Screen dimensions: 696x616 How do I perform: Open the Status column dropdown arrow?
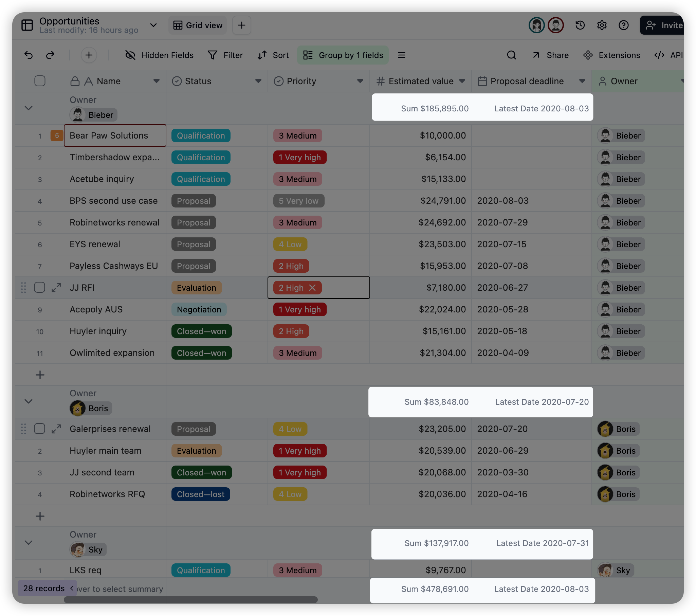tap(258, 81)
